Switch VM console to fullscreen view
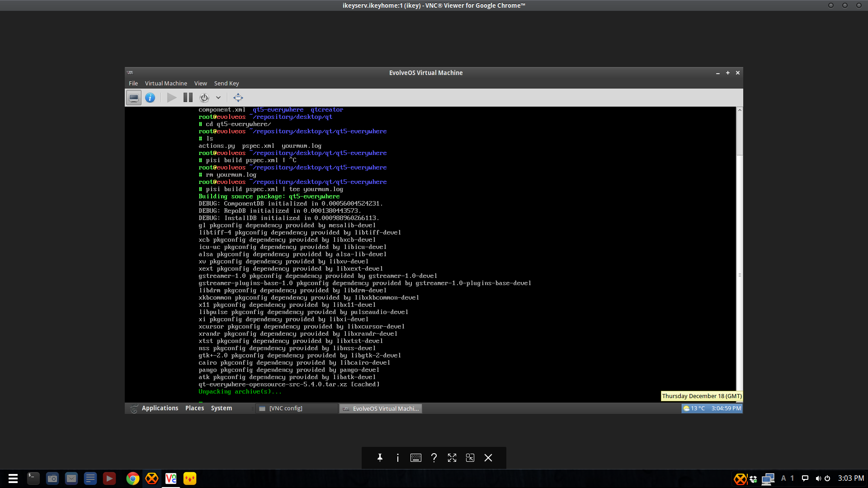This screenshot has height=488, width=868. click(238, 98)
